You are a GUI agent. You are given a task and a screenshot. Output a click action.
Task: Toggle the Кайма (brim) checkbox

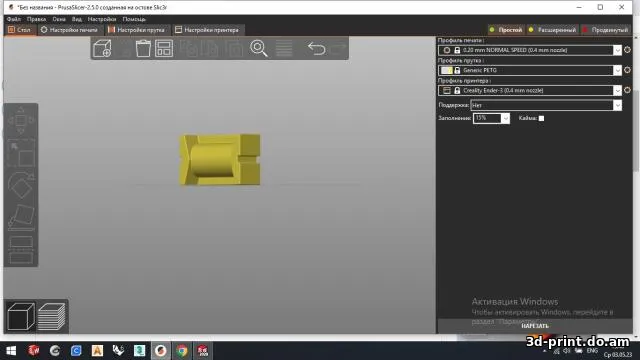coord(541,118)
